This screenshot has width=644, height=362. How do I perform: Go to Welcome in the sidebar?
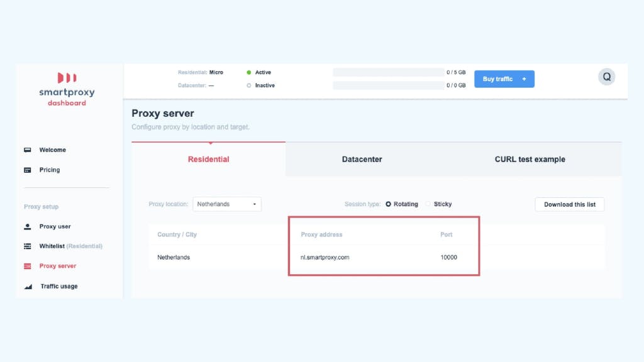point(53,150)
